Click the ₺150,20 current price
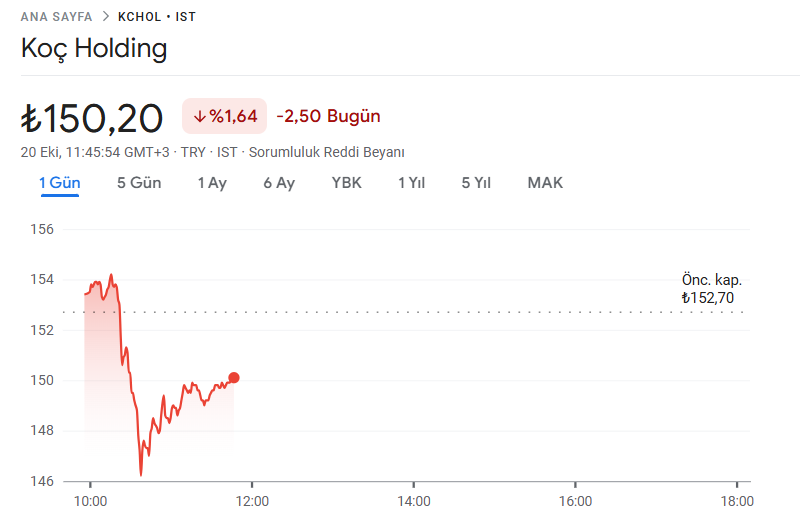 92,118
